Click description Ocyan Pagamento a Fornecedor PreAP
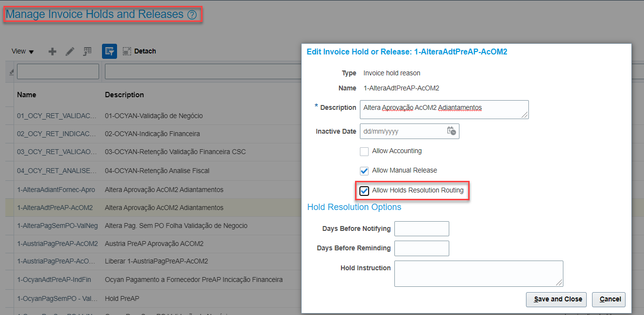 [x=194, y=280]
